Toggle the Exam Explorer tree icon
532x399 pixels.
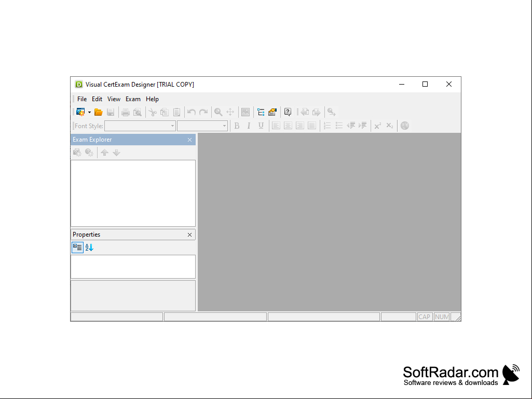pos(261,112)
